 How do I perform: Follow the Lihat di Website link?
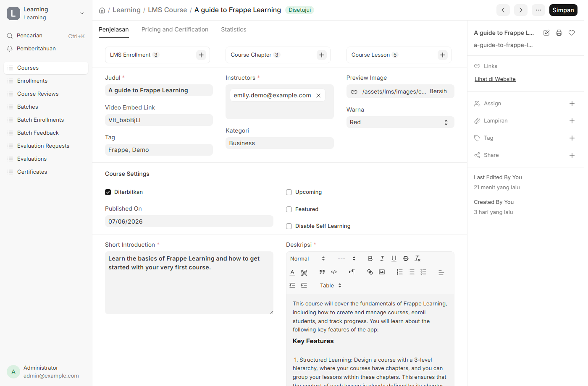click(x=495, y=79)
